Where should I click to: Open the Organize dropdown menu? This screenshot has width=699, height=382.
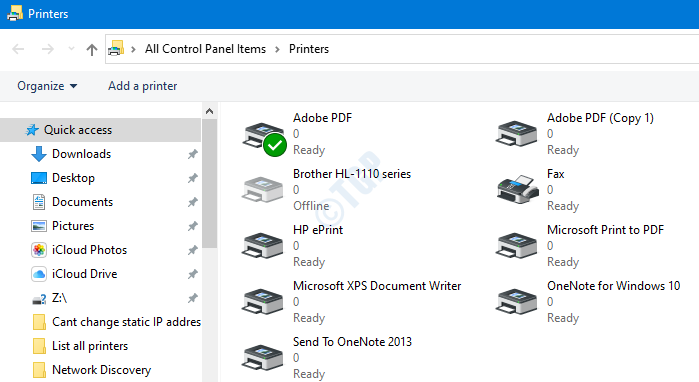[x=47, y=86]
